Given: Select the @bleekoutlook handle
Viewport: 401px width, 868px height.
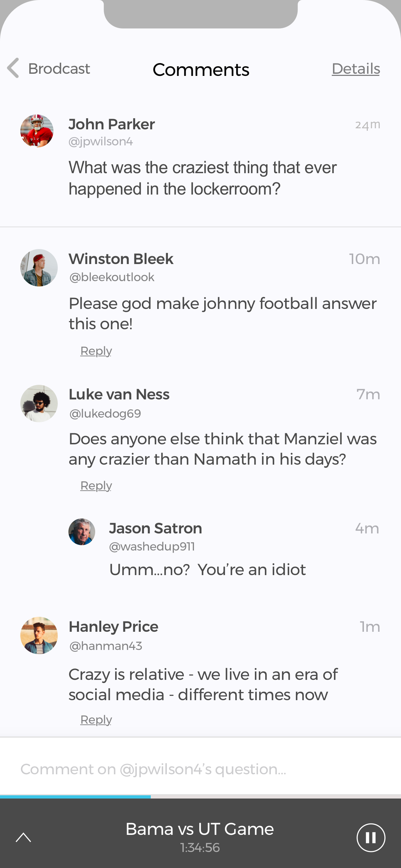Looking at the screenshot, I should coord(112,277).
